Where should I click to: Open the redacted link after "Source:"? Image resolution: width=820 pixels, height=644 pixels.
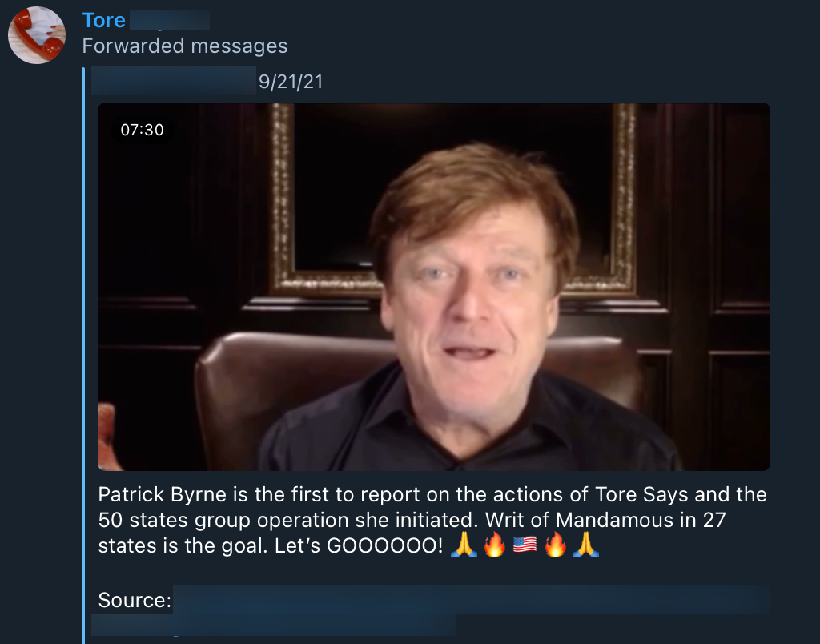click(471, 599)
